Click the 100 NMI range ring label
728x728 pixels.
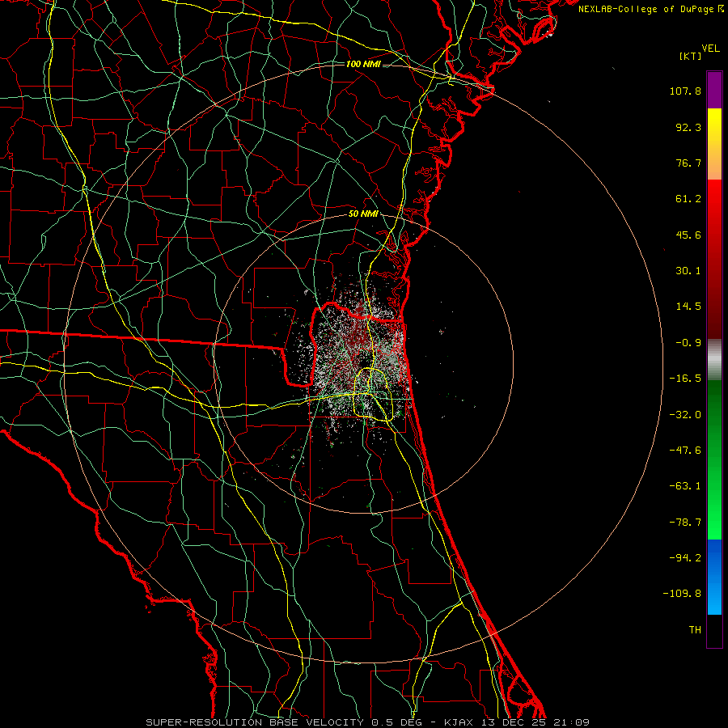(x=363, y=64)
